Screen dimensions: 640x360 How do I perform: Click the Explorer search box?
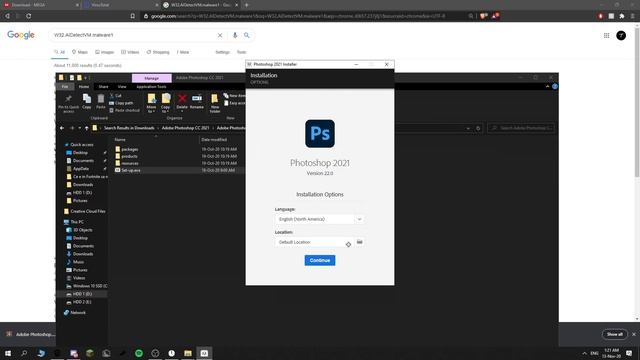click(521, 128)
